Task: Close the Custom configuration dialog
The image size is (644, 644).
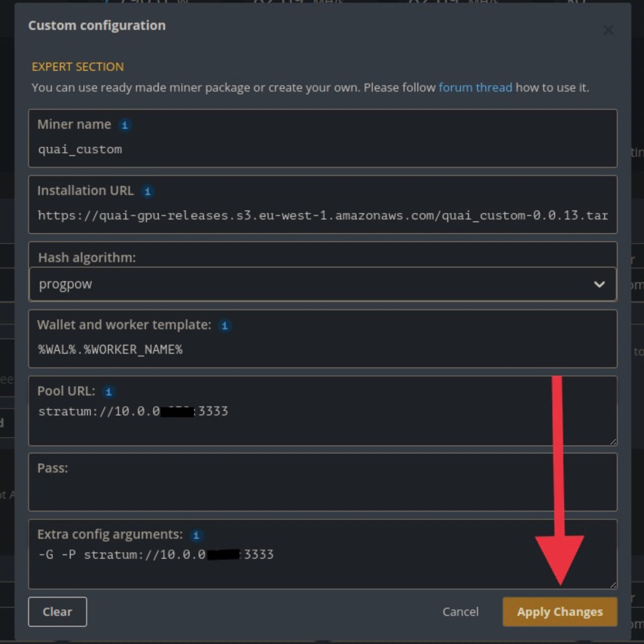Action: (608, 30)
